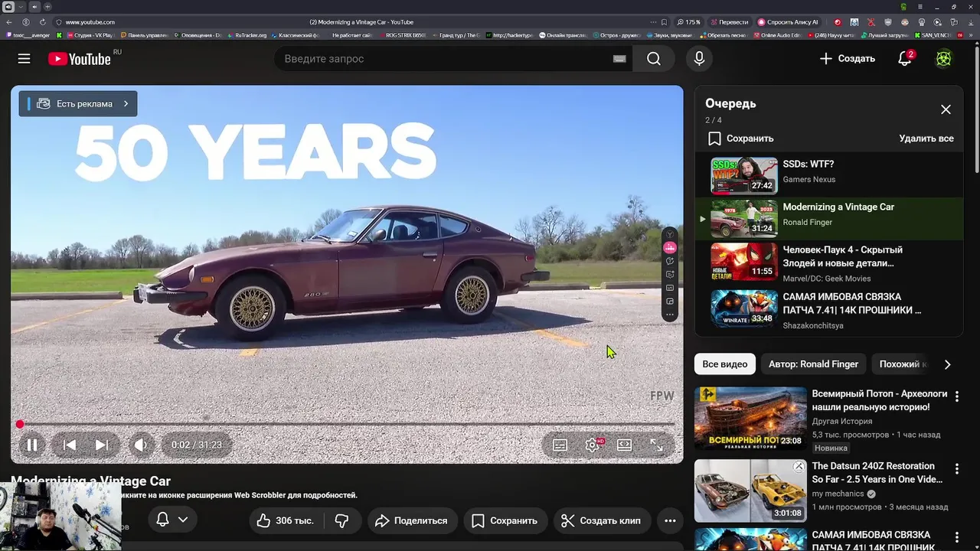
Task: Dismiss the X badge on Datsun thumbnail
Action: (x=799, y=466)
